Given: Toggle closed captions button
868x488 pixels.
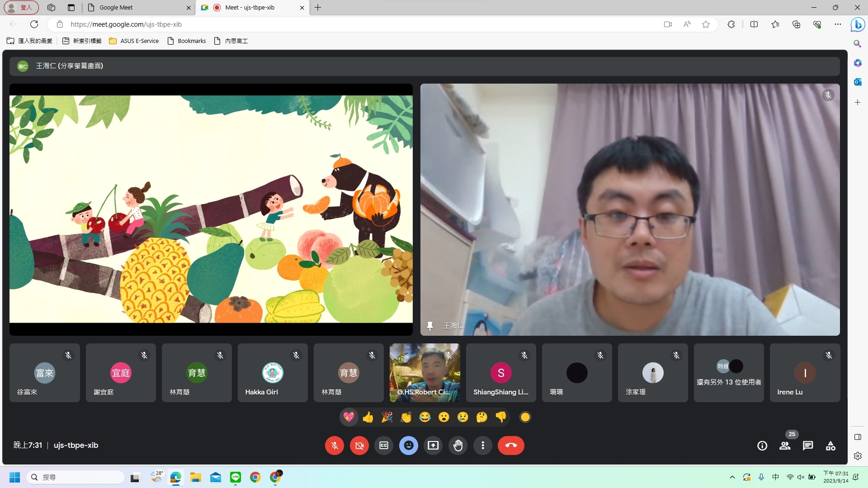Looking at the screenshot, I should (383, 446).
